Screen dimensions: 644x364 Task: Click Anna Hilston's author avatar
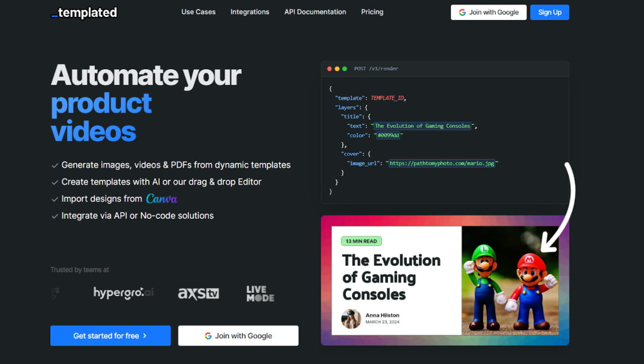point(351,319)
